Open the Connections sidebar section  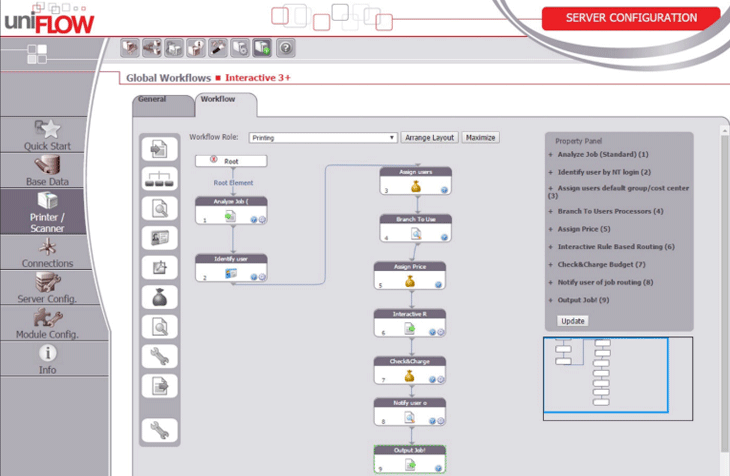point(48,253)
